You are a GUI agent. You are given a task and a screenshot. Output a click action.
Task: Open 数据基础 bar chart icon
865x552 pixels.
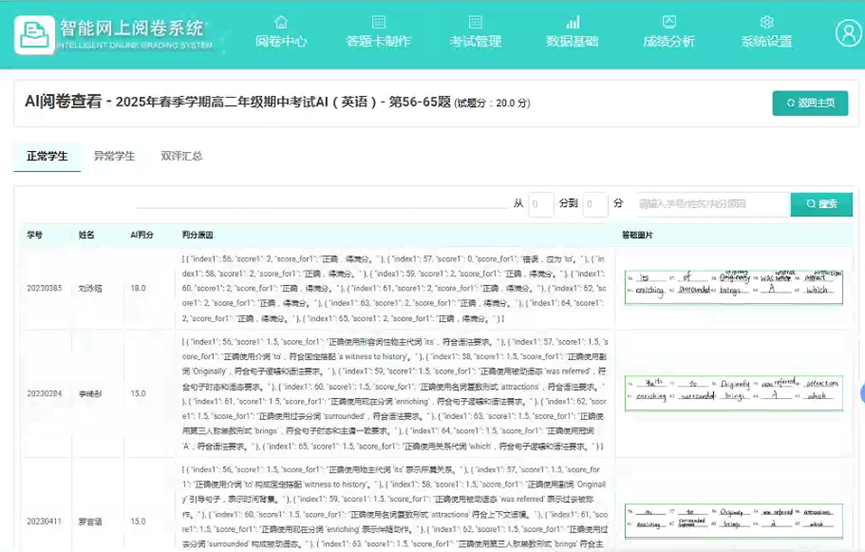[x=573, y=22]
